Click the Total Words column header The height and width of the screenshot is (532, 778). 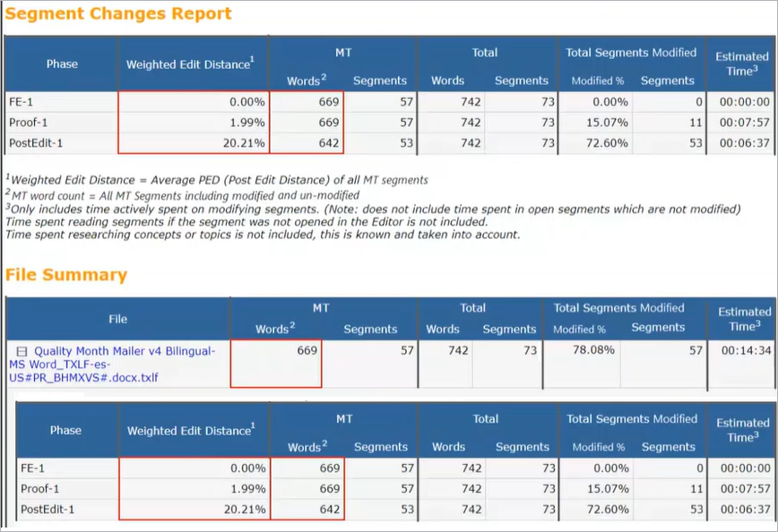point(447,80)
